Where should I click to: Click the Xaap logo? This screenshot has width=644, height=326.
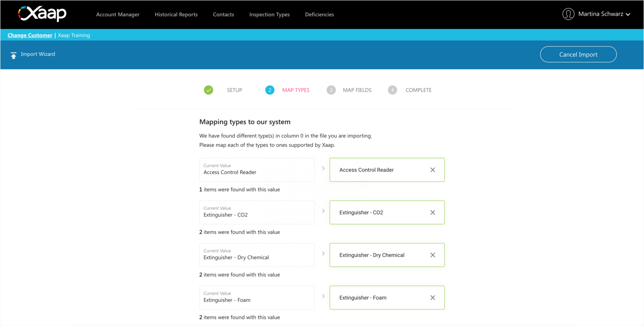point(42,14)
